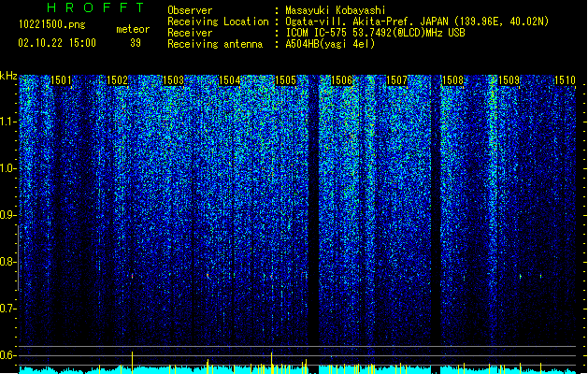Click the 1509 time marker
This screenshot has width=588, height=374.
tap(509, 80)
